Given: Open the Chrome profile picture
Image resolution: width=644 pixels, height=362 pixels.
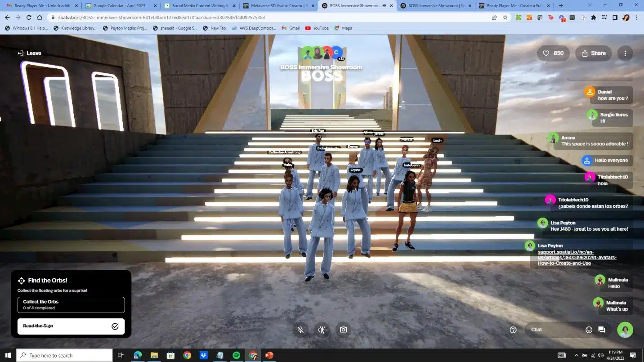Looking at the screenshot, I should click(626, 18).
